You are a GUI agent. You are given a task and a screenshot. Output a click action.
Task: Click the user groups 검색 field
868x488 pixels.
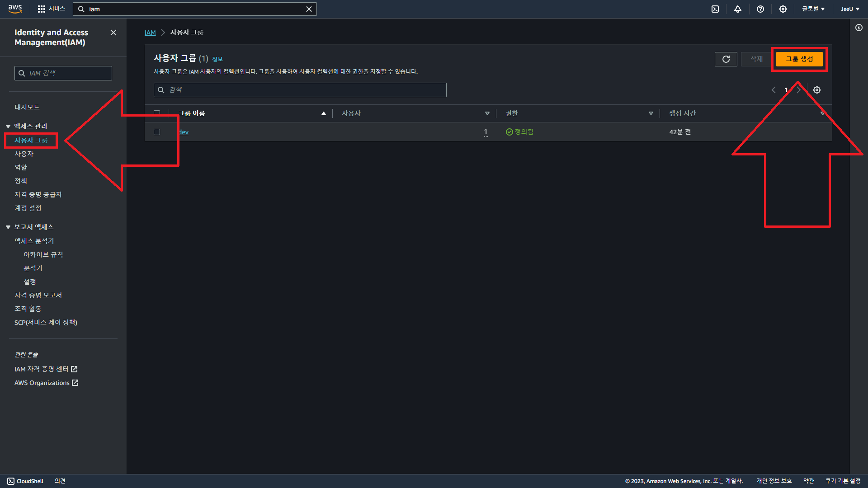(x=300, y=90)
